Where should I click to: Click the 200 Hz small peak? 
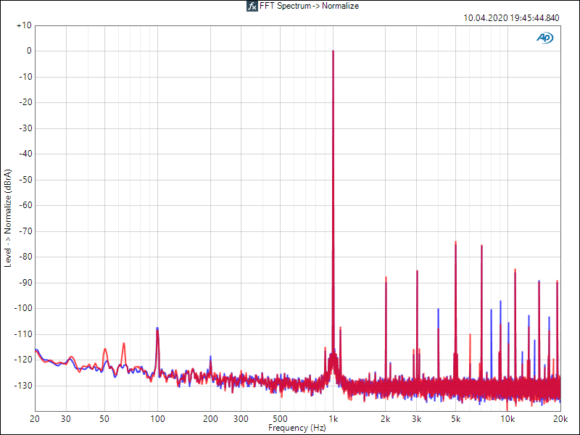pos(210,357)
